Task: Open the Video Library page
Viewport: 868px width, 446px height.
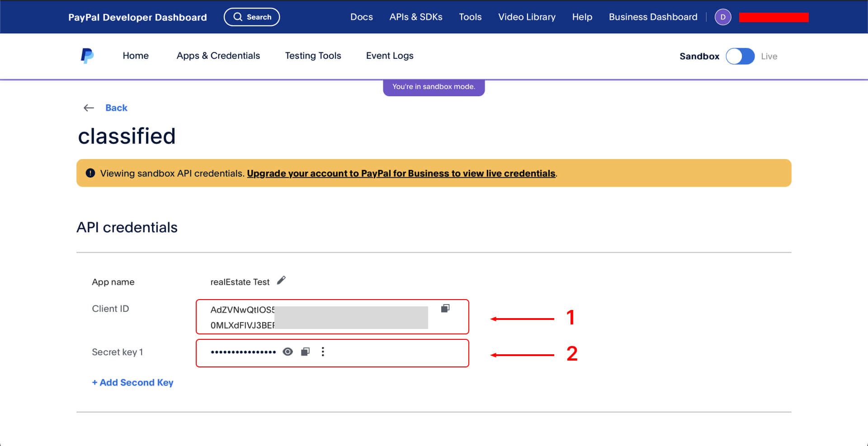Action: [527, 17]
